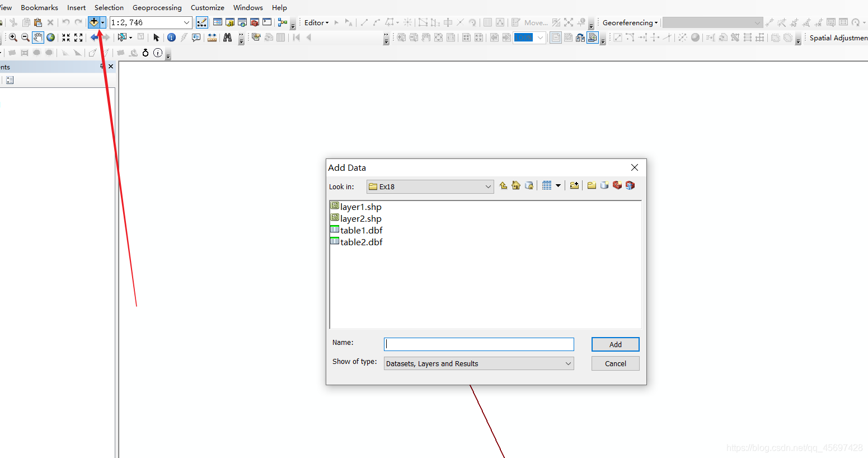Select table1.dbf in the file list
The height and width of the screenshot is (458, 868).
tap(356, 230)
